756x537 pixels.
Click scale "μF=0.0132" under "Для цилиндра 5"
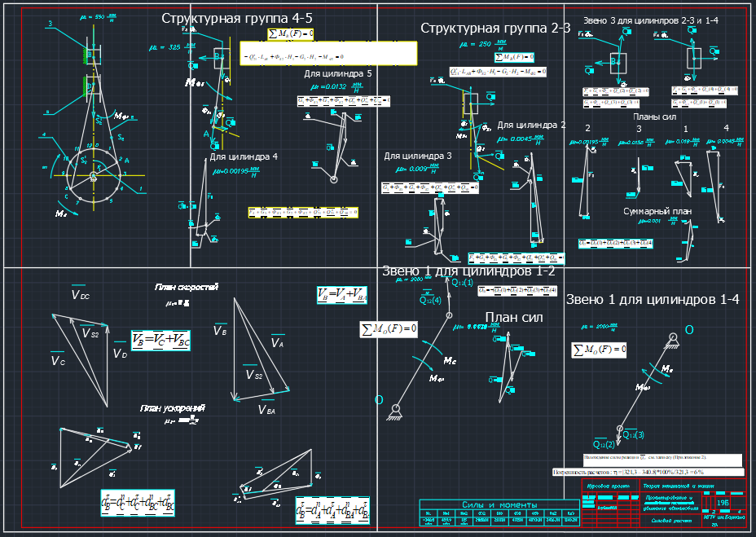tap(336, 87)
